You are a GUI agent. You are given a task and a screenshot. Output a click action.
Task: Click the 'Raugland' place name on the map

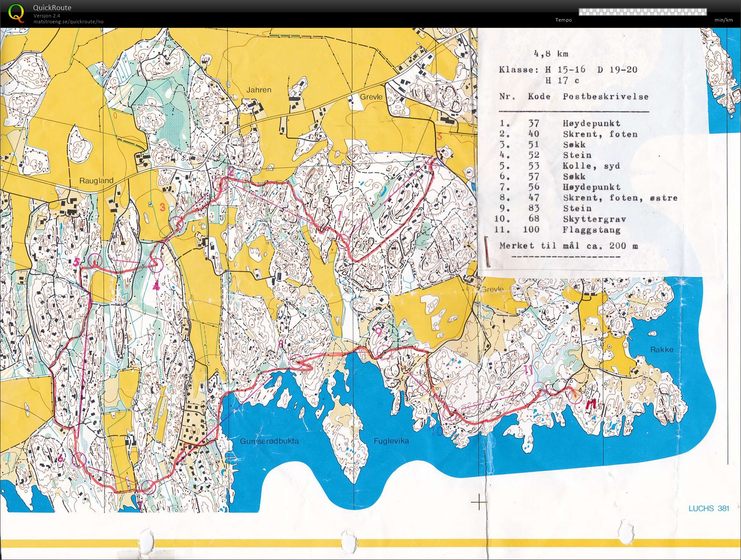(96, 180)
